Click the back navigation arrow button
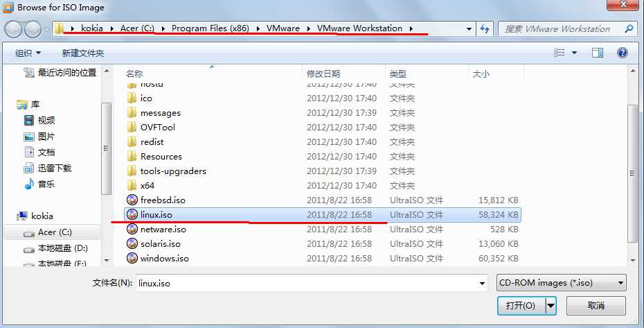Screen dimensions: 644x328 click(x=14, y=29)
